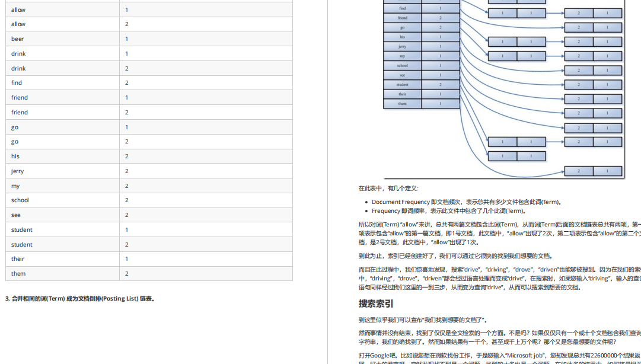Click the paragraph starting "然而事情并没有结束"
The image size is (641, 364).
(499, 337)
